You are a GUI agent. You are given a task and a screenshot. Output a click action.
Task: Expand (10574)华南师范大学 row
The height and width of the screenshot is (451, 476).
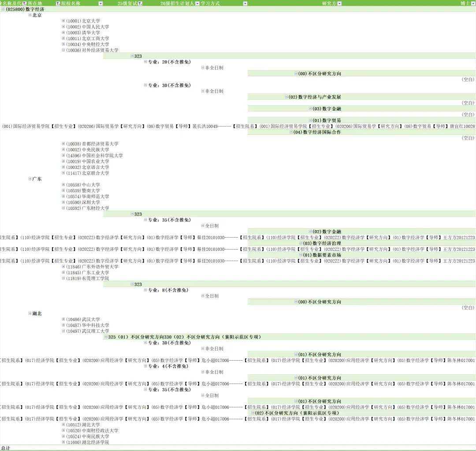pyautogui.click(x=63, y=196)
